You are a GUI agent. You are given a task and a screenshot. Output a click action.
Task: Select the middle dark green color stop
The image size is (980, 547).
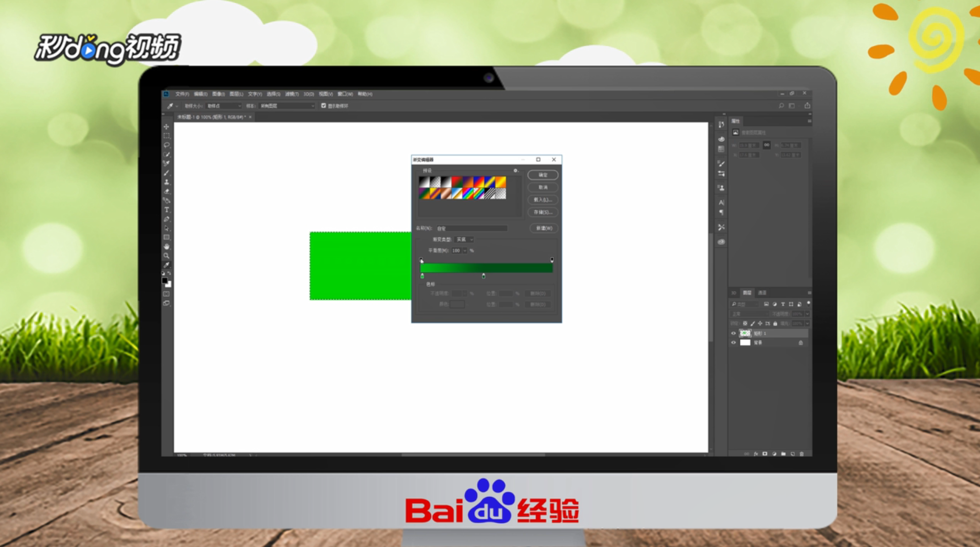coord(484,276)
